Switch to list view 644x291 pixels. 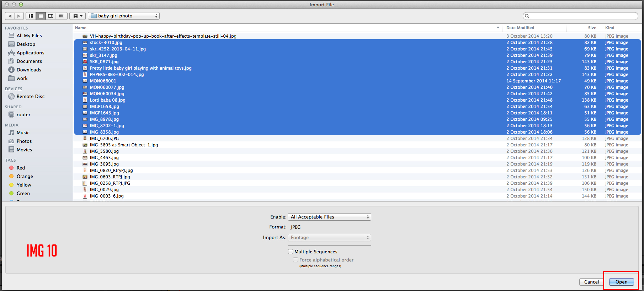pos(41,16)
